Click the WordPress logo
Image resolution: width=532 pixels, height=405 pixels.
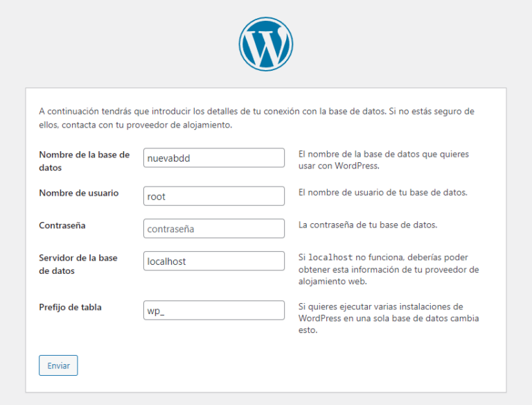tap(266, 44)
